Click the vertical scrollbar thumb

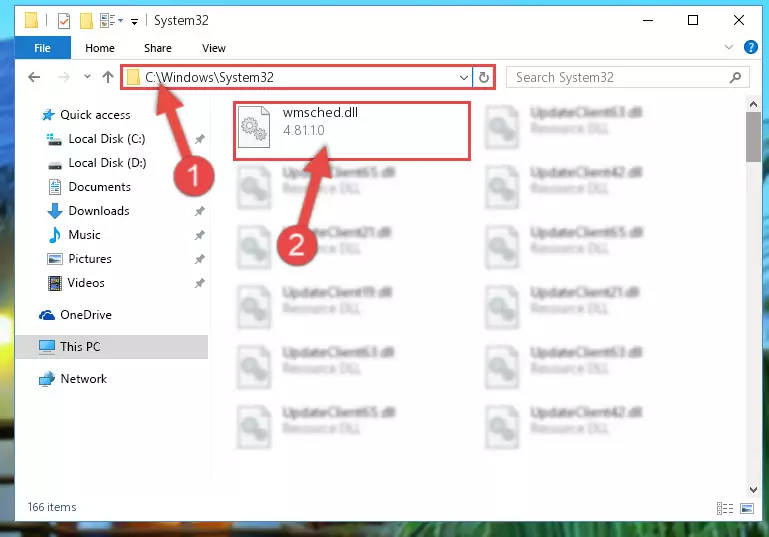tap(753, 137)
